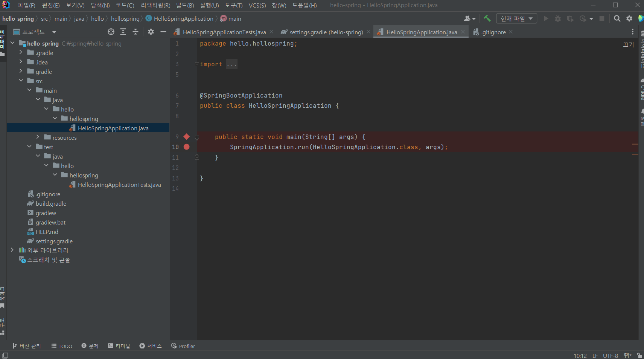Switch to the .gitignore editor tab
Viewport: 644px width, 359px height.
click(493, 32)
